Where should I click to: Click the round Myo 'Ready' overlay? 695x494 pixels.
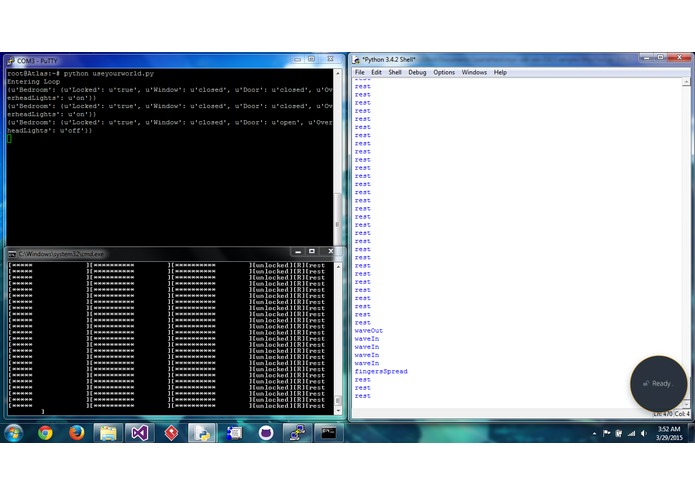[x=659, y=384]
